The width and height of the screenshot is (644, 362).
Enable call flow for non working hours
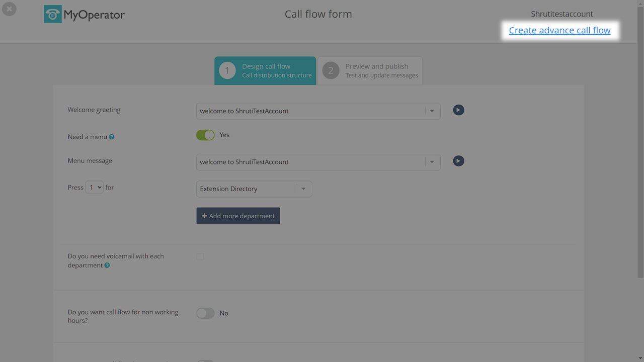(205, 313)
